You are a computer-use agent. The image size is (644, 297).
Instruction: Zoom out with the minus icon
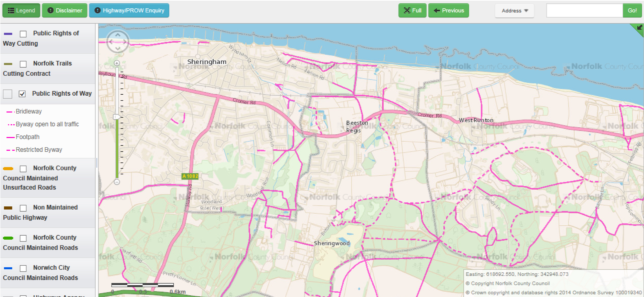click(x=117, y=182)
